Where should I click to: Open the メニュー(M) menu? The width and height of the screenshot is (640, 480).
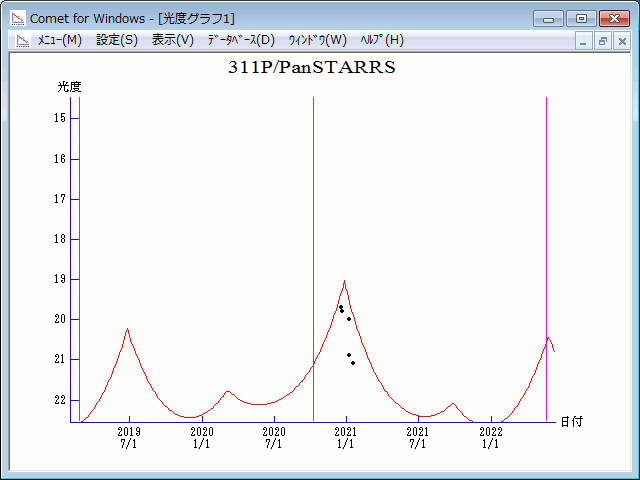point(59,40)
